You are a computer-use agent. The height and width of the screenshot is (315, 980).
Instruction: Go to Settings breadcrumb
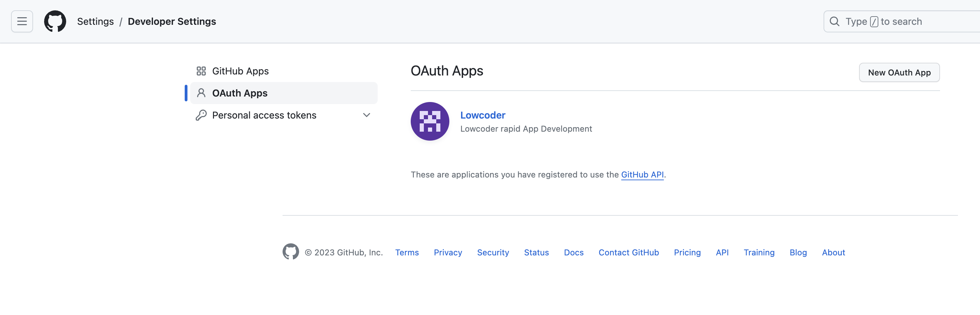(x=95, y=21)
